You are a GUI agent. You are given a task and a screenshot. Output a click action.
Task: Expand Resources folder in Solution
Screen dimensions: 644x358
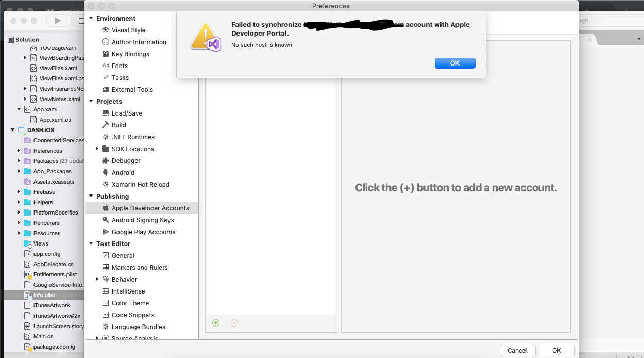(19, 233)
